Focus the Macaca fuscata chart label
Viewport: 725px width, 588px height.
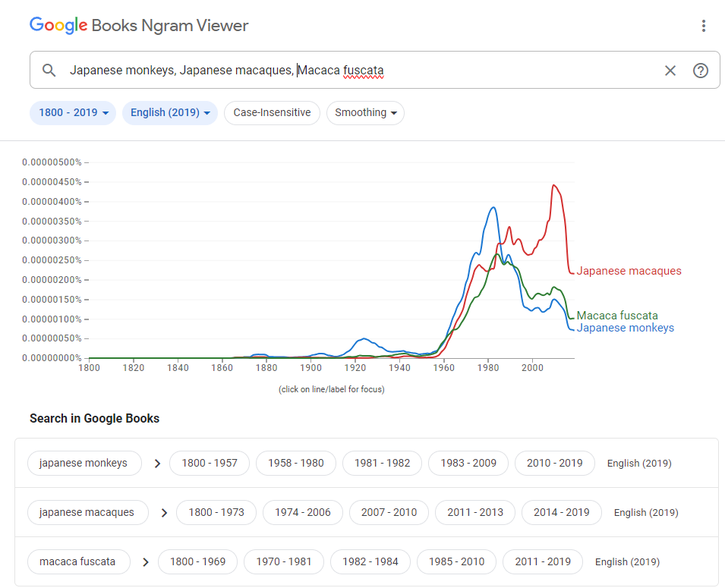(x=616, y=316)
